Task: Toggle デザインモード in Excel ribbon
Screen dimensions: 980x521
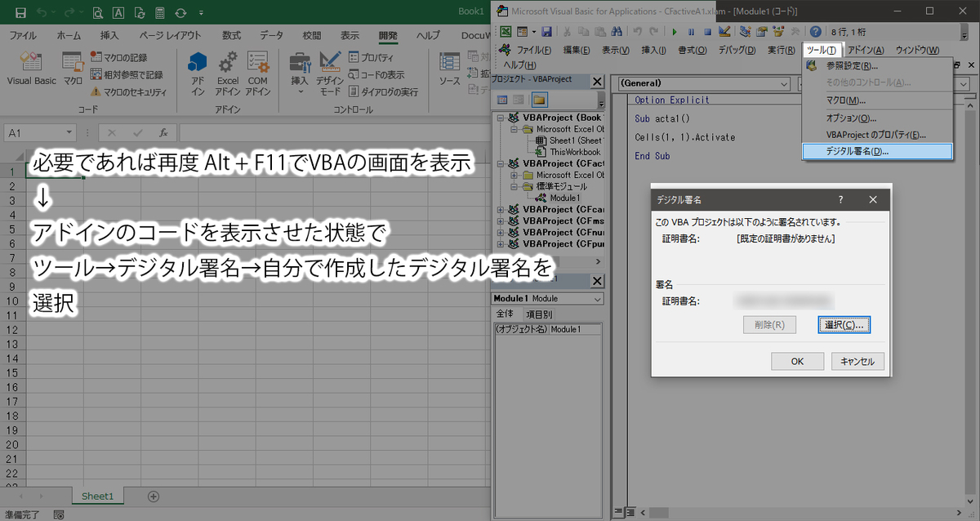Action: coord(330,73)
